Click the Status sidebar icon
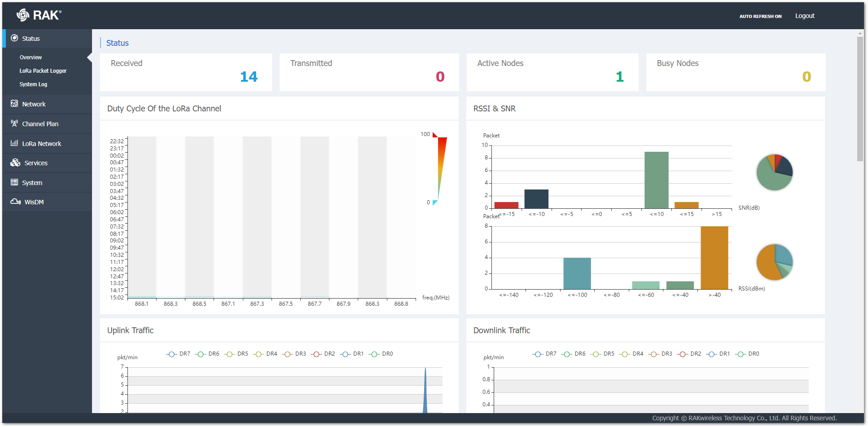Image resolution: width=868 pixels, height=427 pixels. [14, 38]
